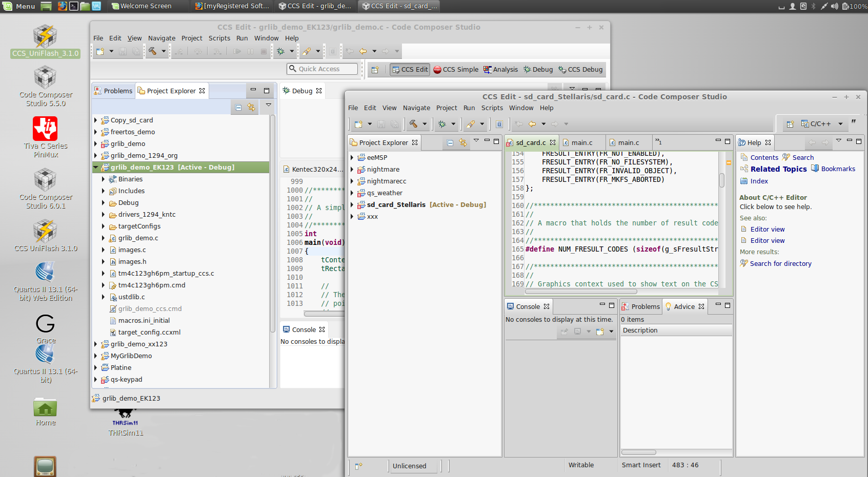This screenshot has width=868, height=477.
Task: Click Collapse All in grlib_demo Project Explorer
Action: pos(238,107)
